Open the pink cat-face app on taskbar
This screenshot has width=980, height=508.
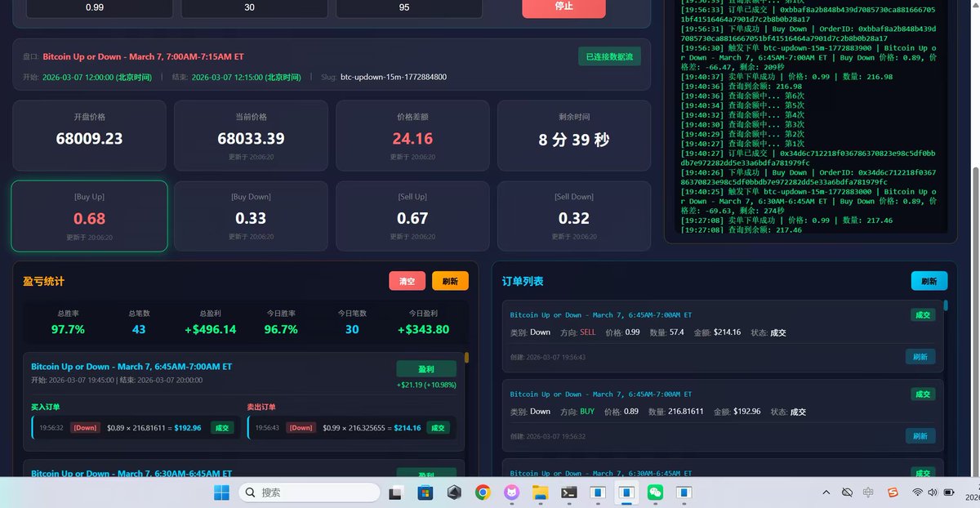(511, 492)
